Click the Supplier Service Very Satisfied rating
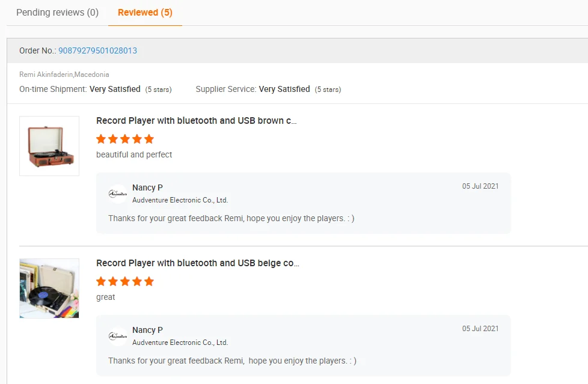588x384 pixels. 284,89
